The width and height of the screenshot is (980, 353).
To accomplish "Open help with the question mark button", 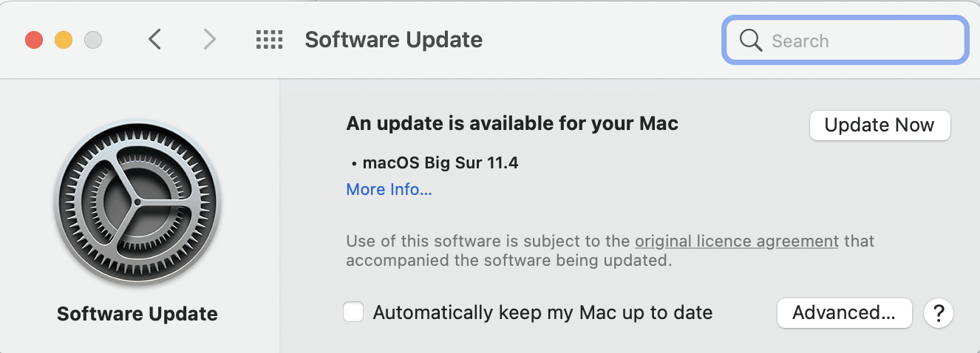I will click(x=939, y=313).
